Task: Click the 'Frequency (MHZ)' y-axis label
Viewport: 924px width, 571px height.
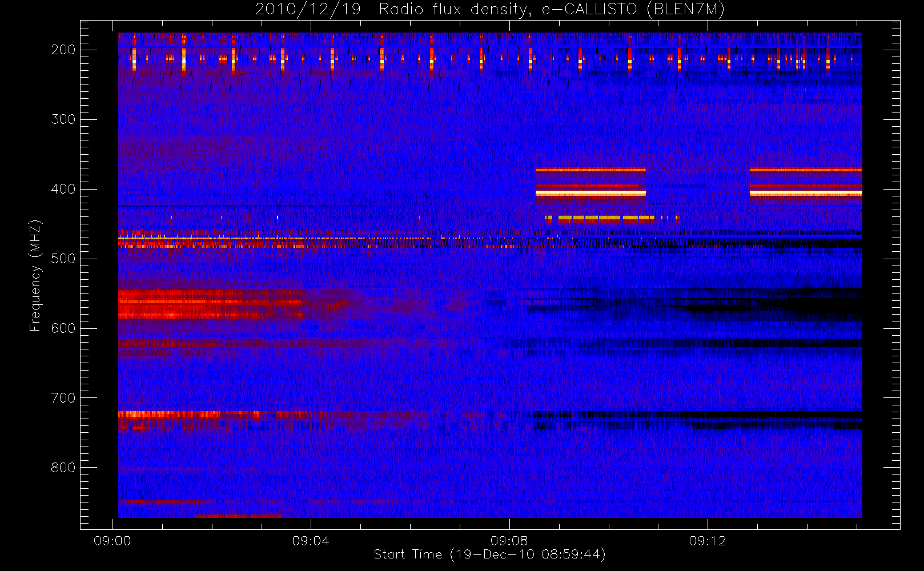Action: 35,275
